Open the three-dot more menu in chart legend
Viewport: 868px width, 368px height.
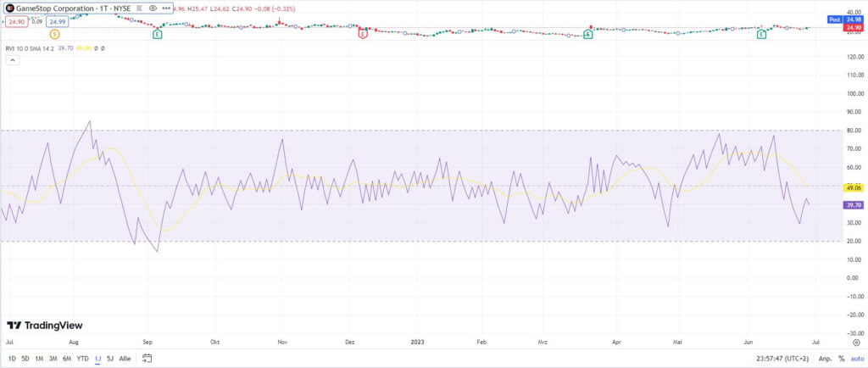point(165,8)
